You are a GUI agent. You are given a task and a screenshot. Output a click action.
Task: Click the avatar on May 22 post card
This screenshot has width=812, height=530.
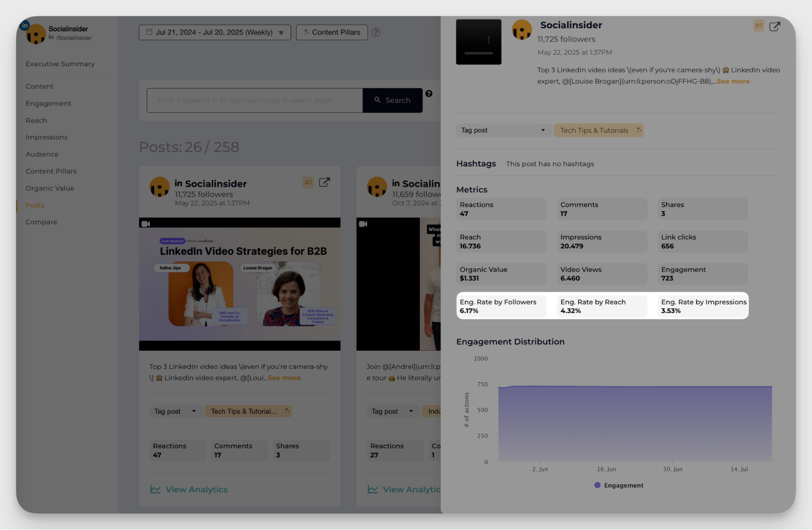pos(159,187)
